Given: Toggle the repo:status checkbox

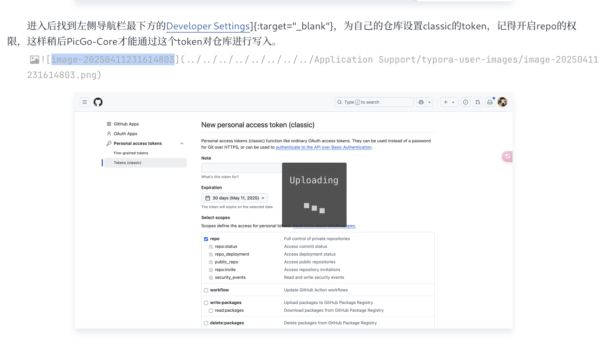Looking at the screenshot, I should click(x=211, y=247).
